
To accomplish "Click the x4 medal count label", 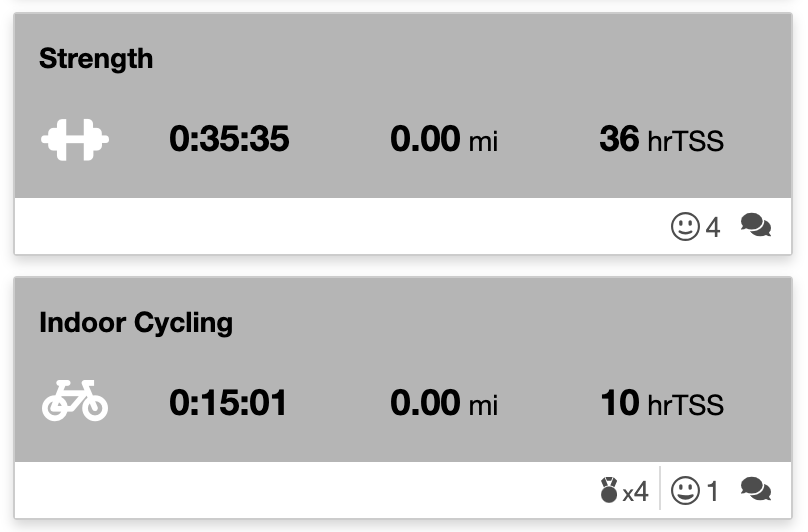I will [636, 492].
